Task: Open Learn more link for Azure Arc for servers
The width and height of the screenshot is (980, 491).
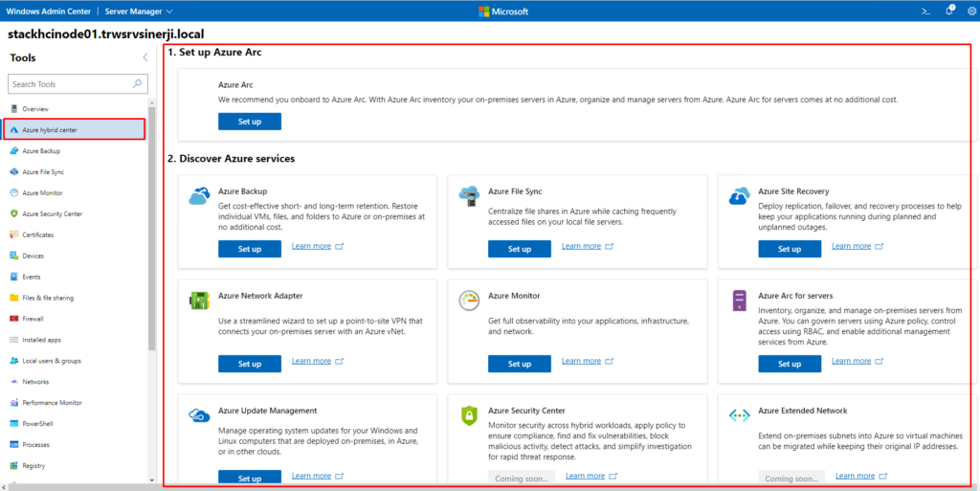Action: point(851,361)
